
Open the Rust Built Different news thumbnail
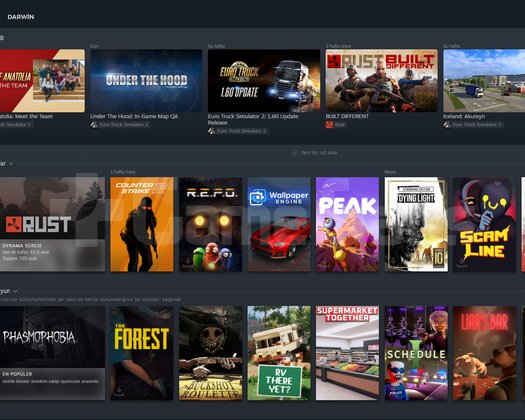381,81
